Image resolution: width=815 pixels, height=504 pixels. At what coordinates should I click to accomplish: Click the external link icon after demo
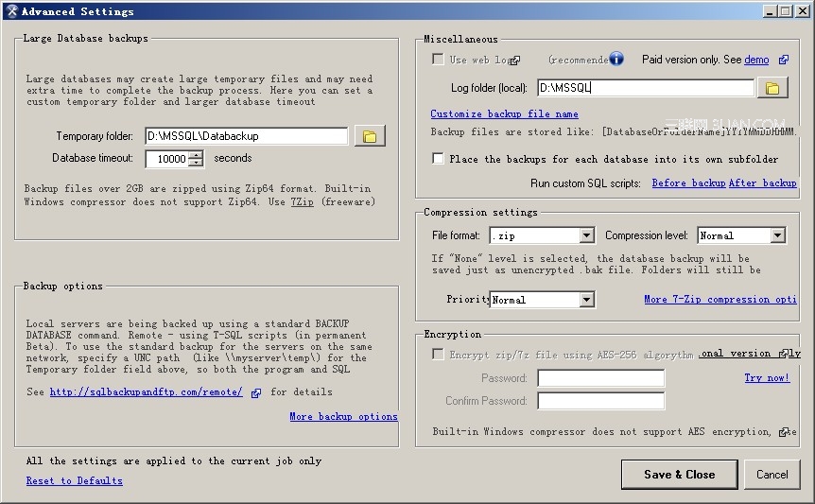tap(784, 60)
